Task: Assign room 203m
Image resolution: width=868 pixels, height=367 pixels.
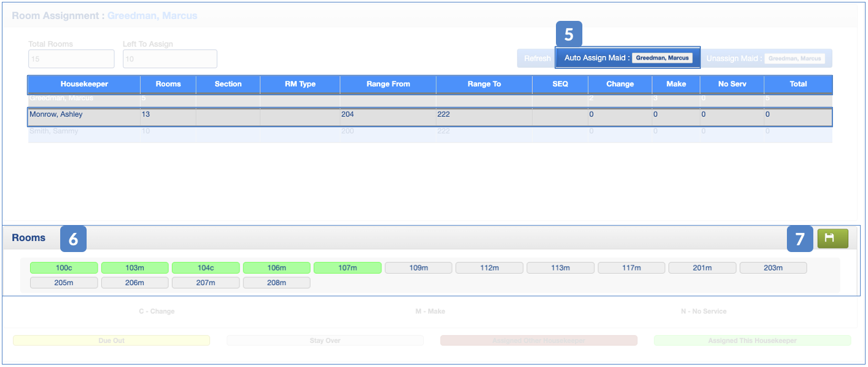Action: coord(773,268)
